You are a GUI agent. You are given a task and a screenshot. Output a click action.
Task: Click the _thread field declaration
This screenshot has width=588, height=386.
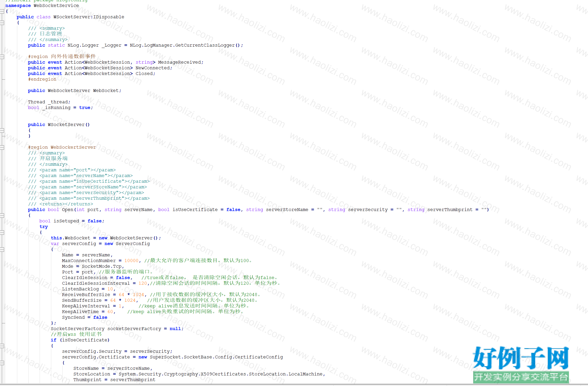point(49,102)
